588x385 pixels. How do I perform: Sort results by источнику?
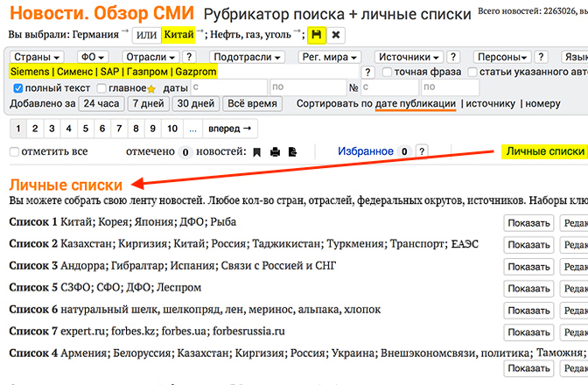tap(491, 104)
